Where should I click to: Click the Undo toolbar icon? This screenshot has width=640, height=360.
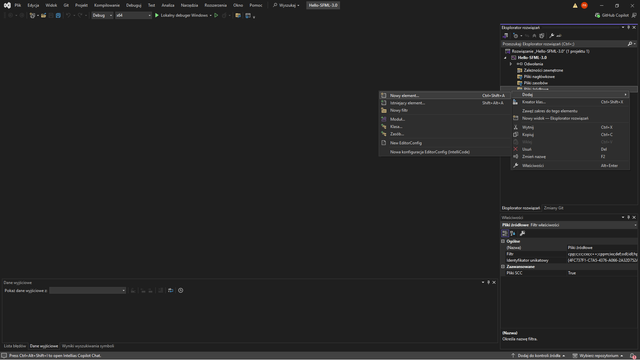pos(68,16)
